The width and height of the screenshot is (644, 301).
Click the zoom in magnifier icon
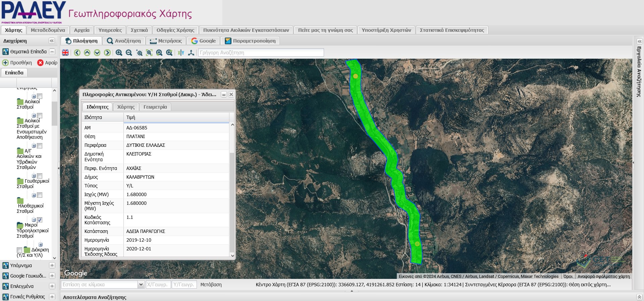tap(119, 53)
